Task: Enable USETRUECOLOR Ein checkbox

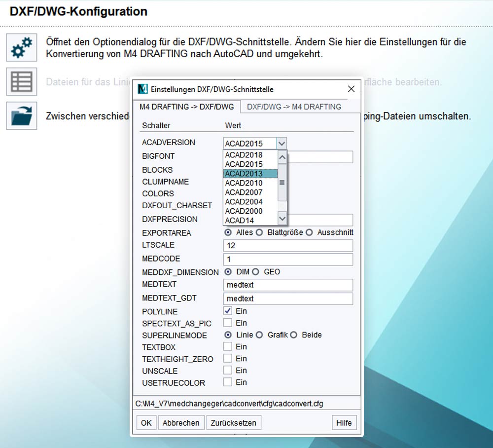Action: [x=228, y=382]
